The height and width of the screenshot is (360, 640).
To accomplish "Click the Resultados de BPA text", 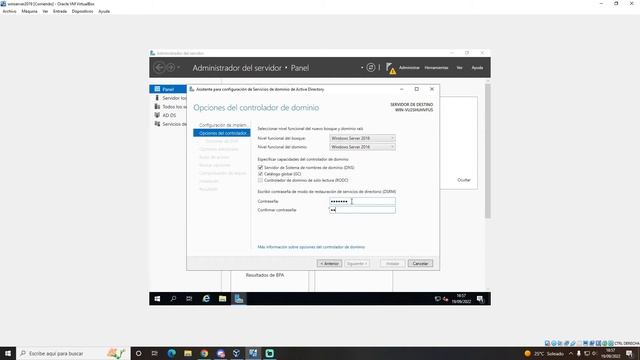I will click(x=264, y=275).
